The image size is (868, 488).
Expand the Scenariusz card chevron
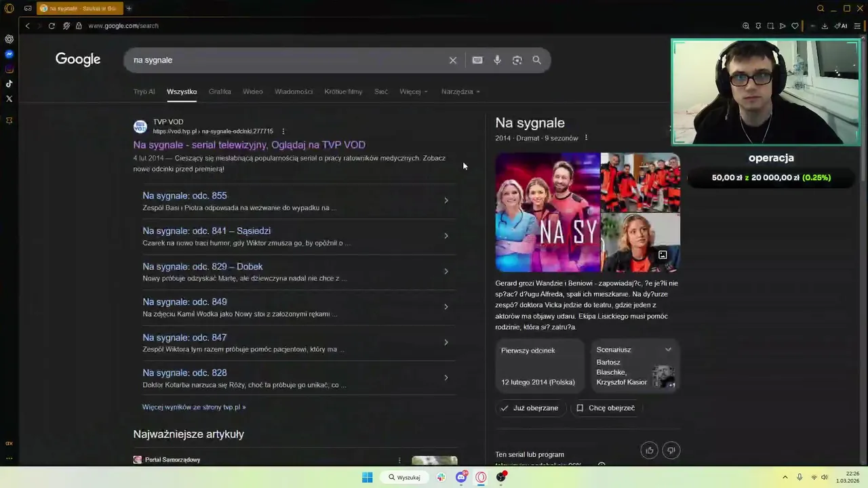click(x=668, y=350)
